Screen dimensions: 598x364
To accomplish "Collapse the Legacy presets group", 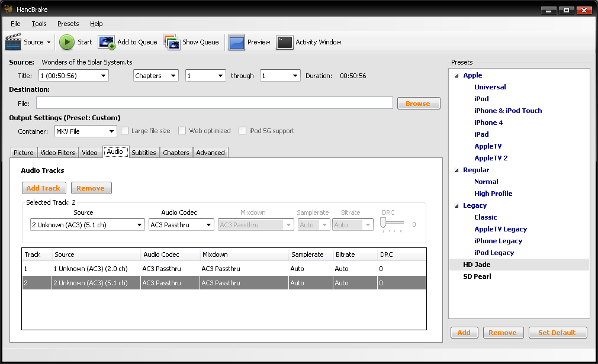I will [456, 205].
